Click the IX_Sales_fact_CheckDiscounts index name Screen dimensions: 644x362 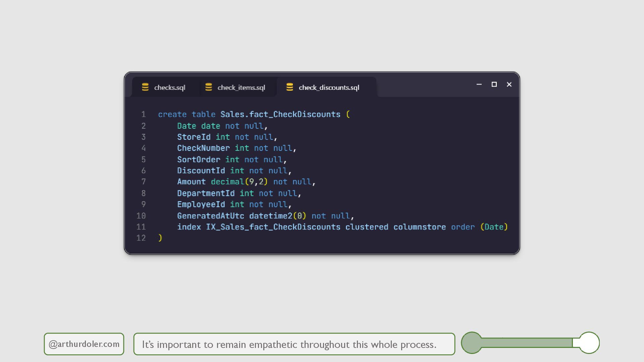tap(273, 227)
